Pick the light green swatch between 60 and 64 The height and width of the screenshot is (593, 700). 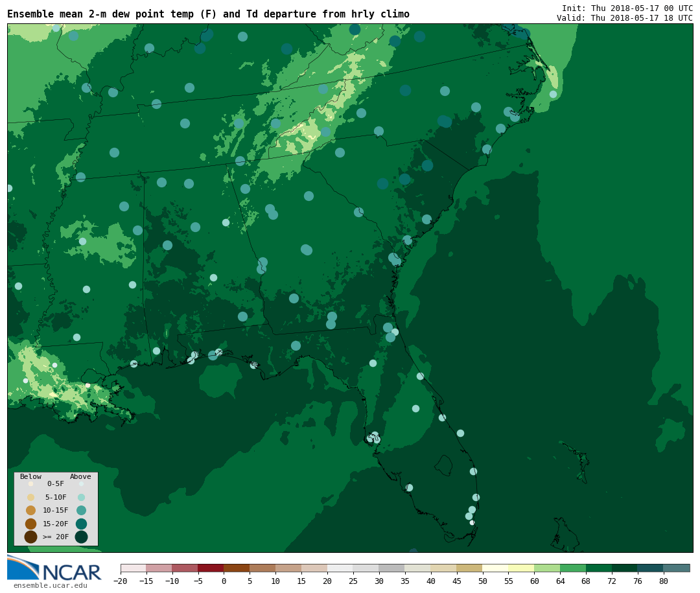(x=547, y=568)
